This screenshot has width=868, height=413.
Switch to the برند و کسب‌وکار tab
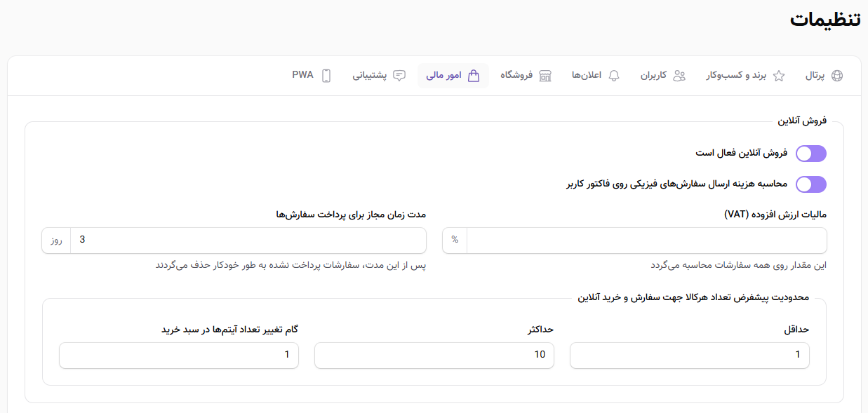746,76
